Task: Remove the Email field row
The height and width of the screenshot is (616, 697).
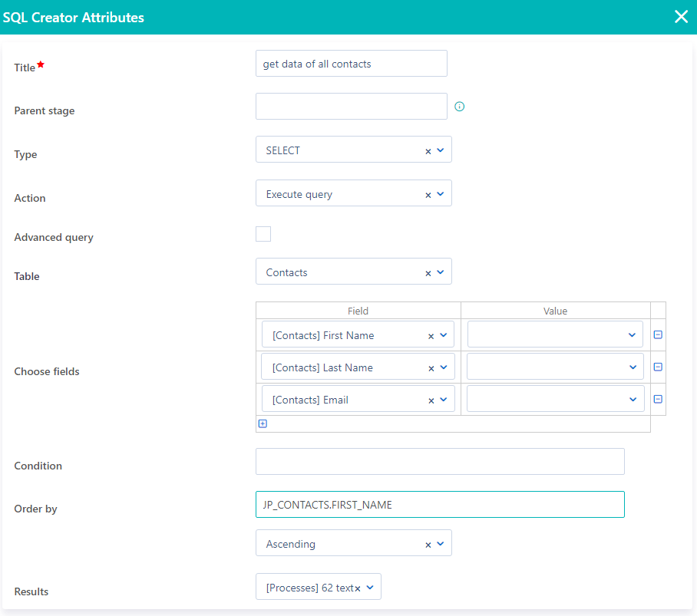Action: point(658,399)
